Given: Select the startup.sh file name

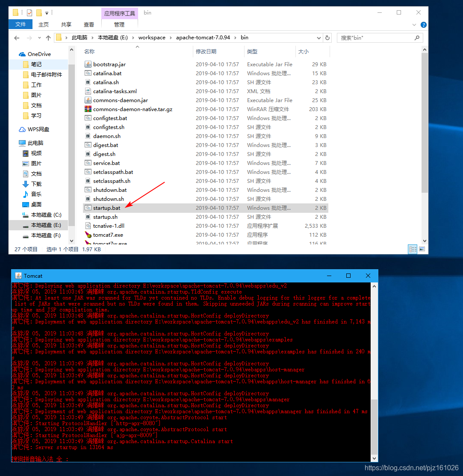Looking at the screenshot, I should coord(106,217).
